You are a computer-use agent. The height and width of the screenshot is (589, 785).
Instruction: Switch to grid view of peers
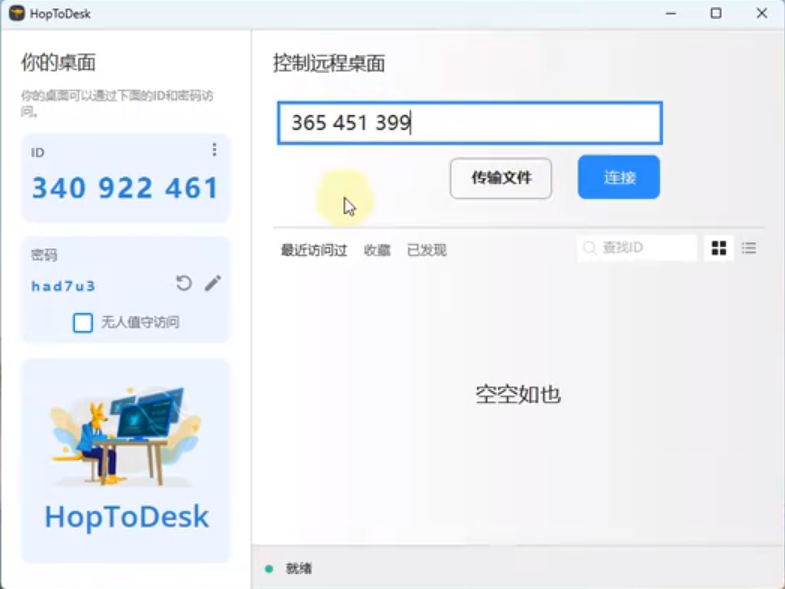pos(719,248)
